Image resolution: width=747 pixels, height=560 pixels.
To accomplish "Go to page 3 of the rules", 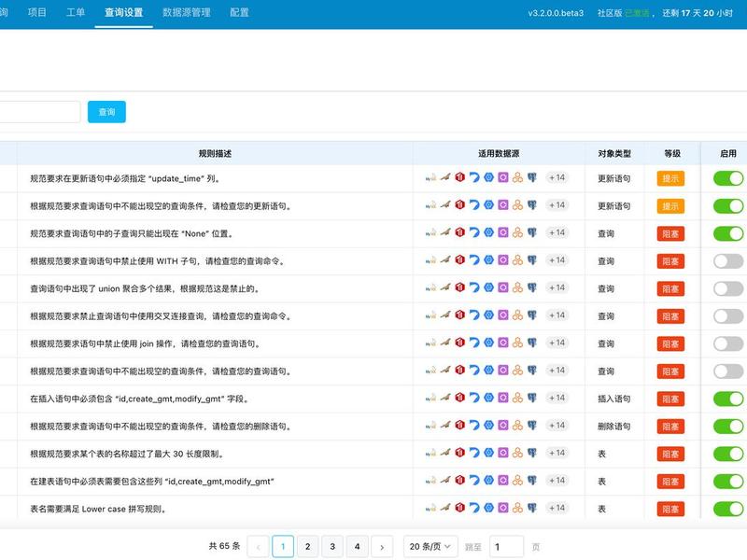I will 332,547.
